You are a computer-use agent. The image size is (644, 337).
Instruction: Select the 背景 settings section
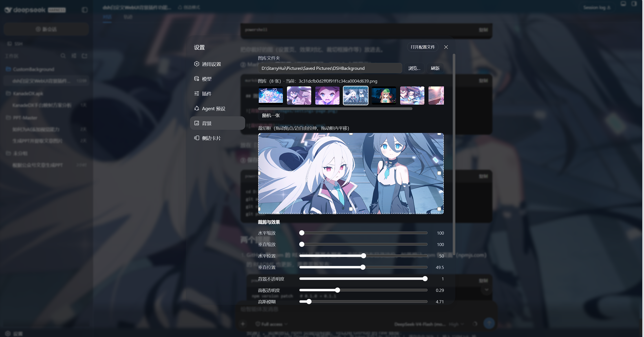218,123
